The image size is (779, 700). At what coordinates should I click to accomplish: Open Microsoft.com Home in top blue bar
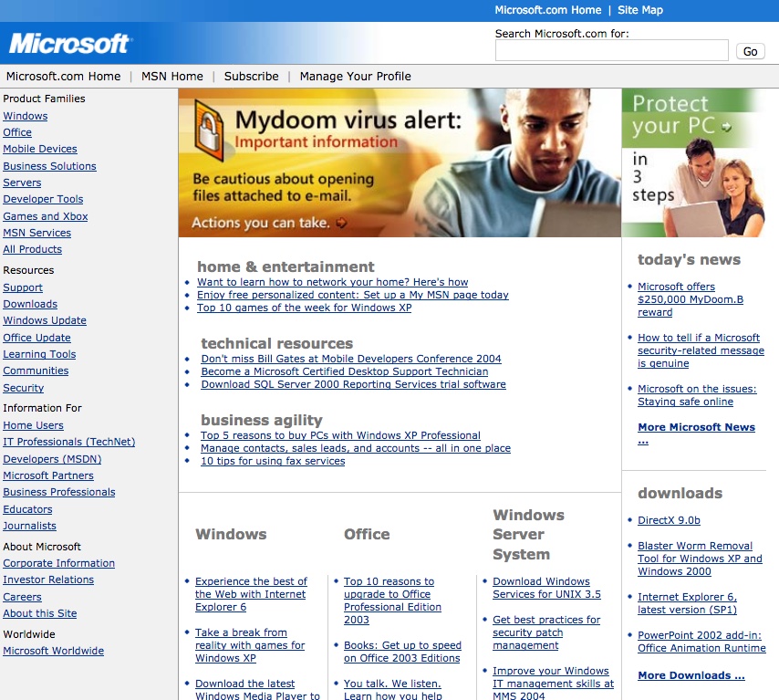tap(547, 10)
